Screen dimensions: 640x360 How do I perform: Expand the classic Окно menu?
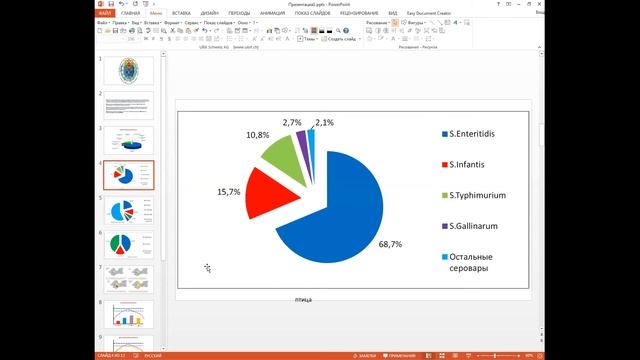click(244, 23)
